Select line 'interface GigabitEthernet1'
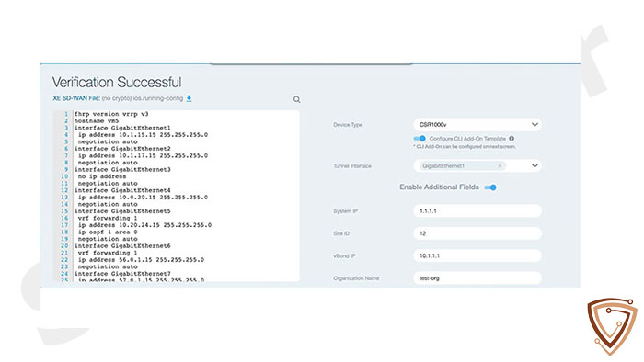This screenshot has height=362, width=644. [x=122, y=128]
